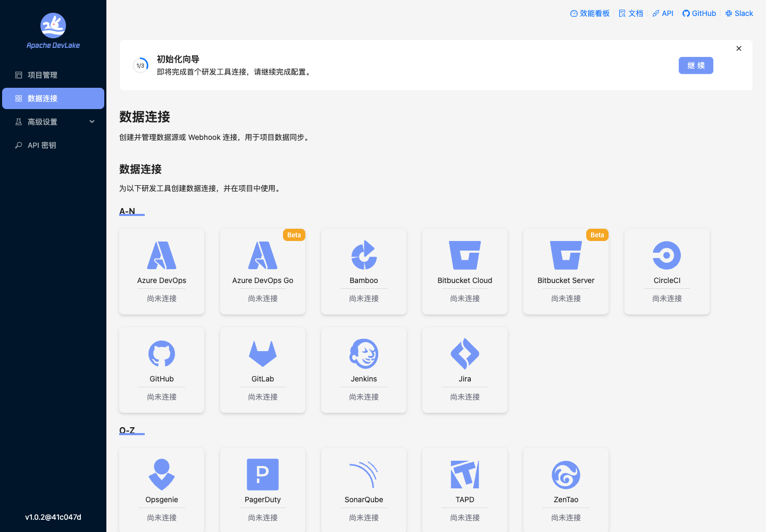Jump to the A-N section tab

coord(132,211)
